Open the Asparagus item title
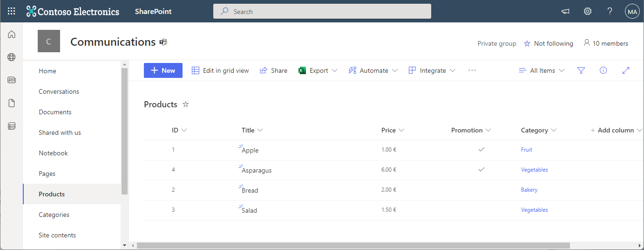644x250 pixels. [x=257, y=170]
